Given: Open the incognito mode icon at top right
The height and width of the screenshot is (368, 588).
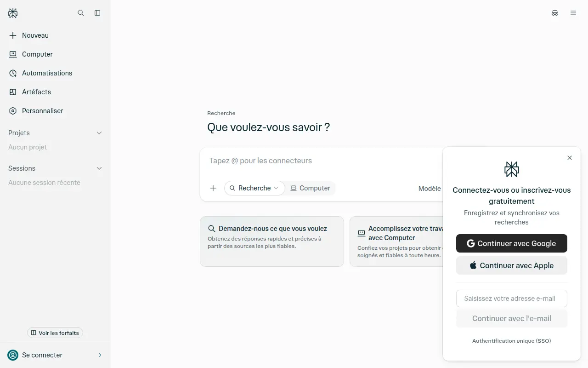Looking at the screenshot, I should [x=555, y=13].
